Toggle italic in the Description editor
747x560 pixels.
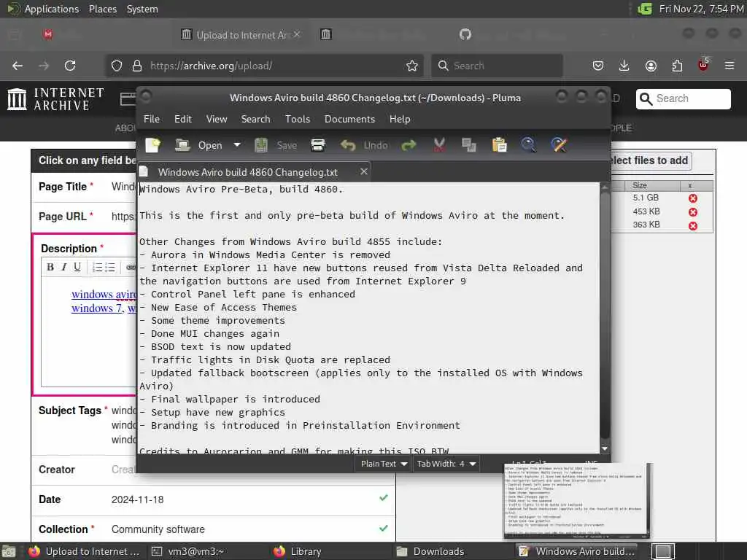coord(64,267)
